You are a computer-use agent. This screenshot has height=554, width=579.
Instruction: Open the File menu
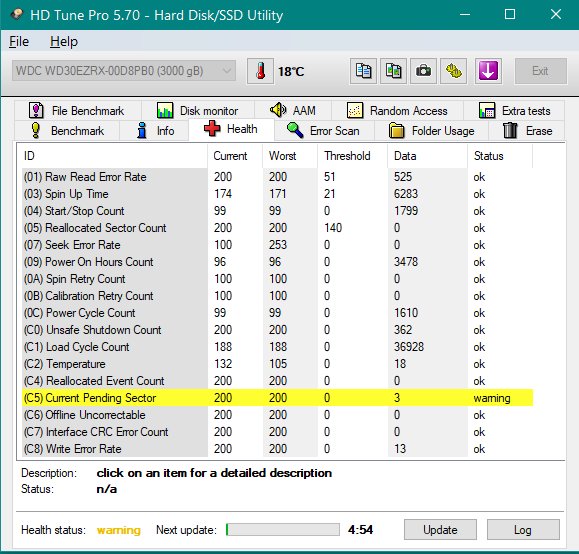point(19,41)
